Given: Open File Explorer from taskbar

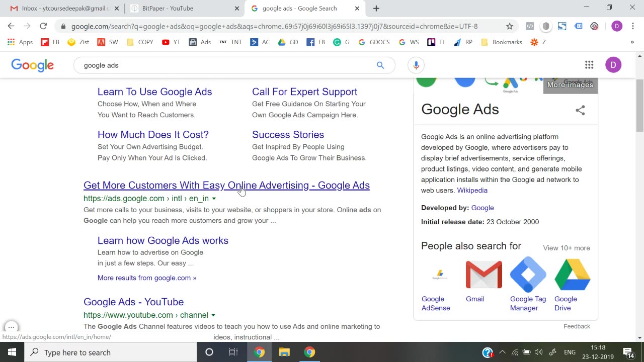Looking at the screenshot, I should pos(284,352).
